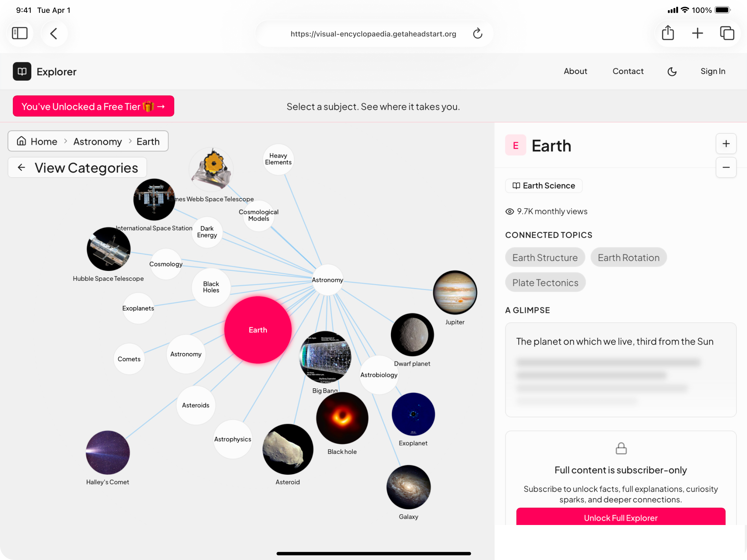This screenshot has width=747, height=560.
Task: Select the Cosmology node
Action: click(x=166, y=264)
